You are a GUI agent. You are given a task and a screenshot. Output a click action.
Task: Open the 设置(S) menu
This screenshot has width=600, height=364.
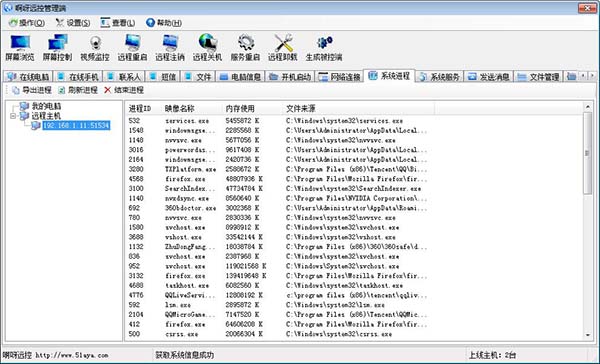click(x=73, y=23)
